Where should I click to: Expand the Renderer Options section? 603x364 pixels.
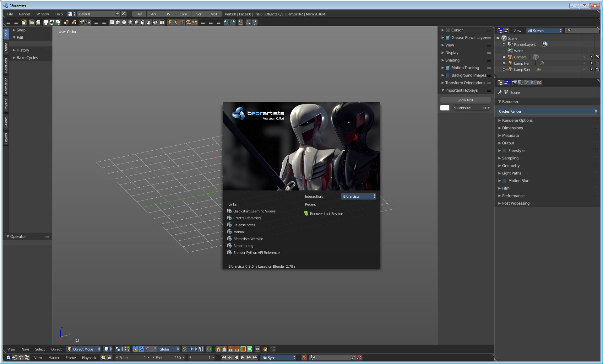tap(516, 120)
